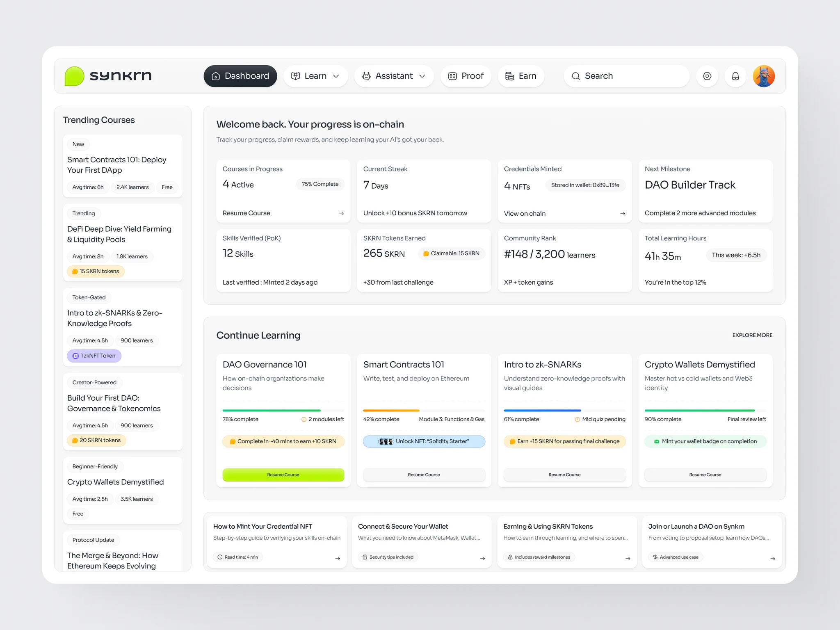This screenshot has height=630, width=840.
Task: Resume the Intro to zk-SNARKs course
Action: pyautogui.click(x=565, y=475)
